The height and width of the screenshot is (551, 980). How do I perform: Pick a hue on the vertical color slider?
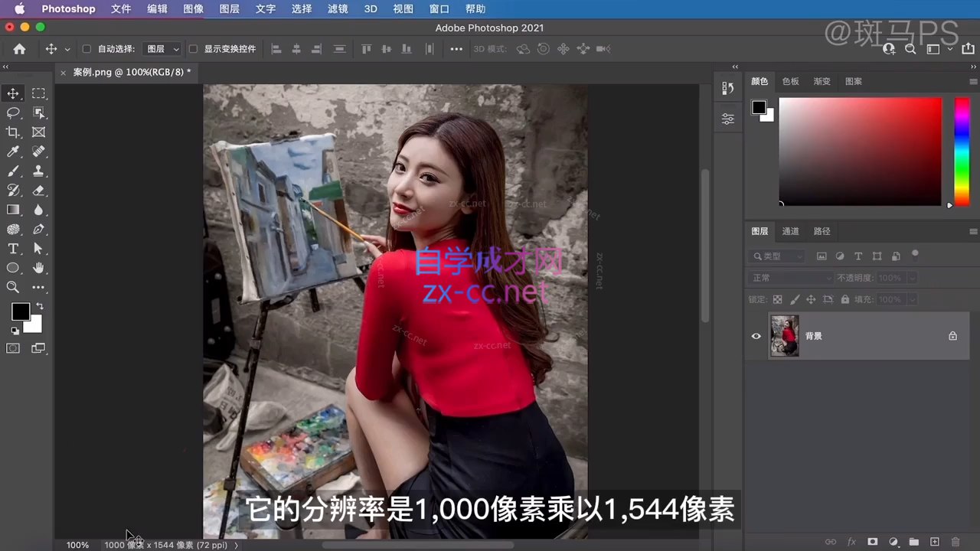(962, 153)
